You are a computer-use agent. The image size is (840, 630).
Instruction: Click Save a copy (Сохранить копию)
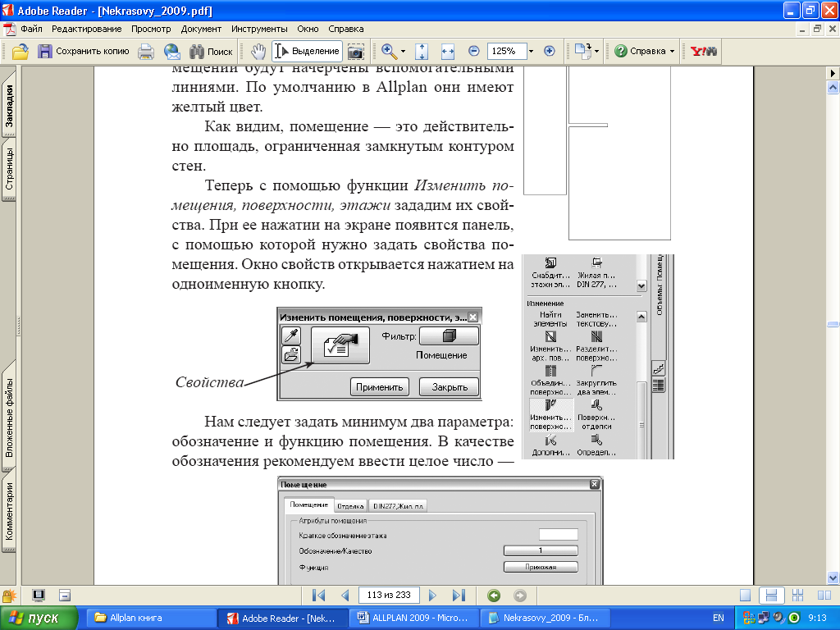83,52
